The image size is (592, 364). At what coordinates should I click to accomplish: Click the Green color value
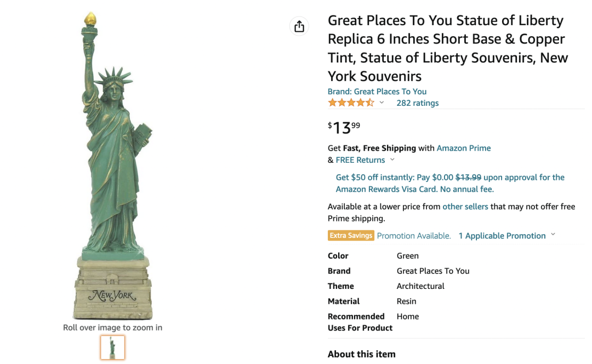coord(408,256)
